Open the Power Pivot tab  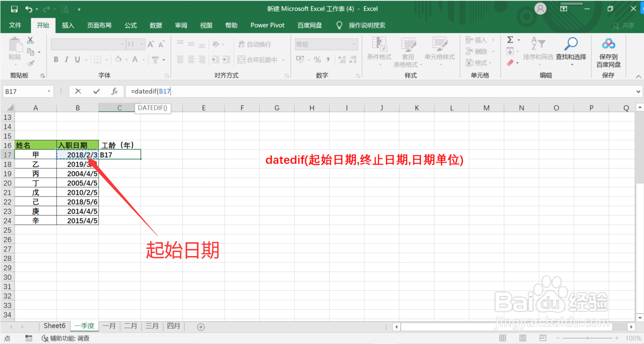[267, 25]
